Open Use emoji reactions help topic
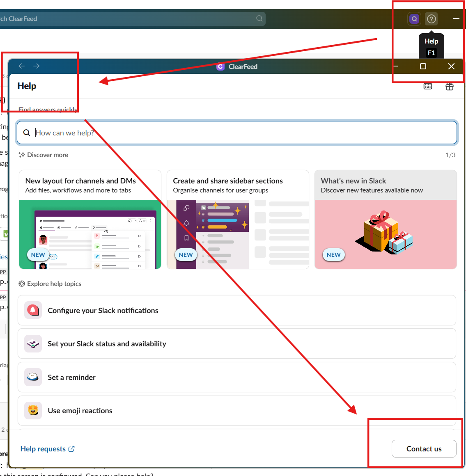This screenshot has width=466, height=476. [x=237, y=410]
